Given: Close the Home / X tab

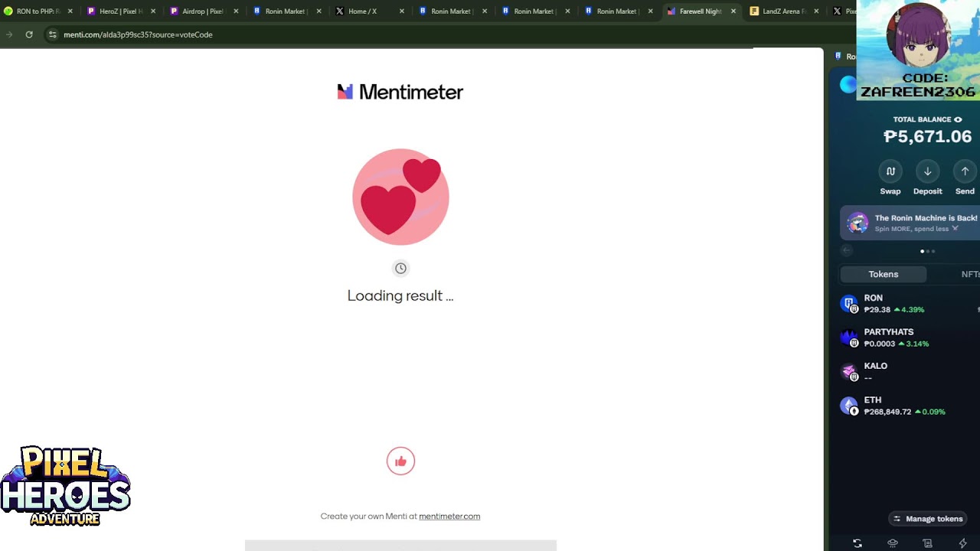Looking at the screenshot, I should click(x=401, y=11).
